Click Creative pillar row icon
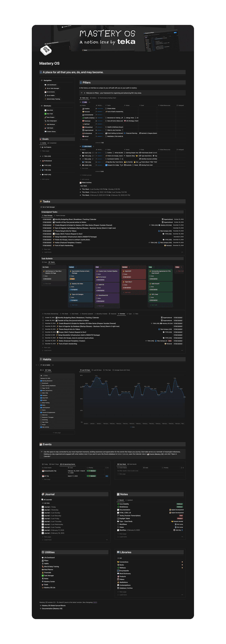Screen dimensions: 226x644 [x=83, y=108]
